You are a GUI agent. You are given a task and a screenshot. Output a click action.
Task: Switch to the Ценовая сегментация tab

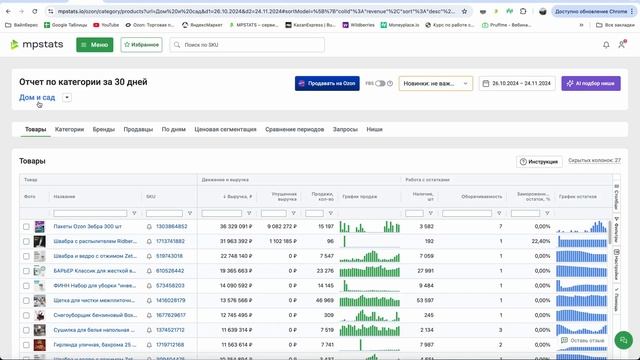tap(225, 129)
